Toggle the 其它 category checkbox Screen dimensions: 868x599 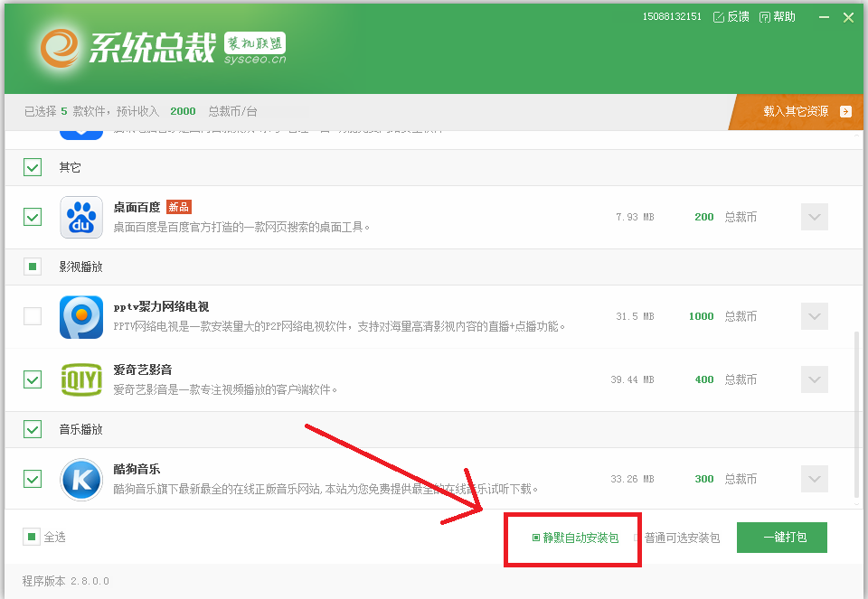pos(33,167)
